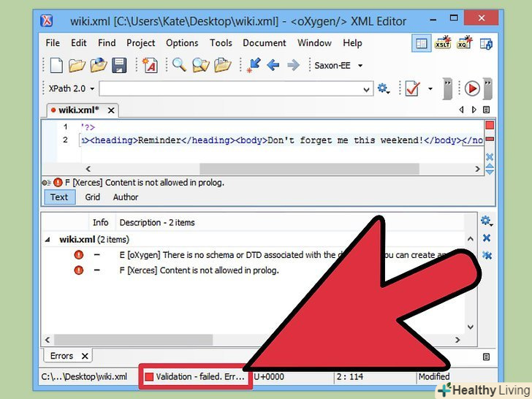Show previous editor tabs with left triangle

(461, 110)
